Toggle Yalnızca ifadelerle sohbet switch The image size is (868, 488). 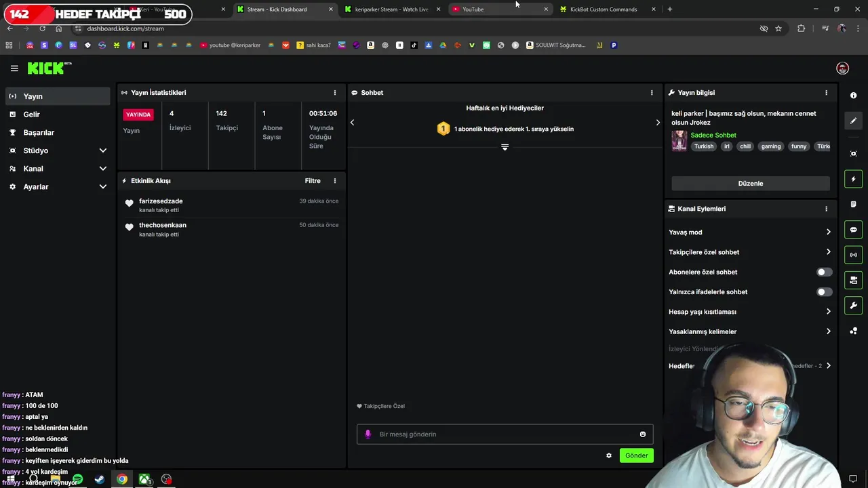(x=824, y=292)
